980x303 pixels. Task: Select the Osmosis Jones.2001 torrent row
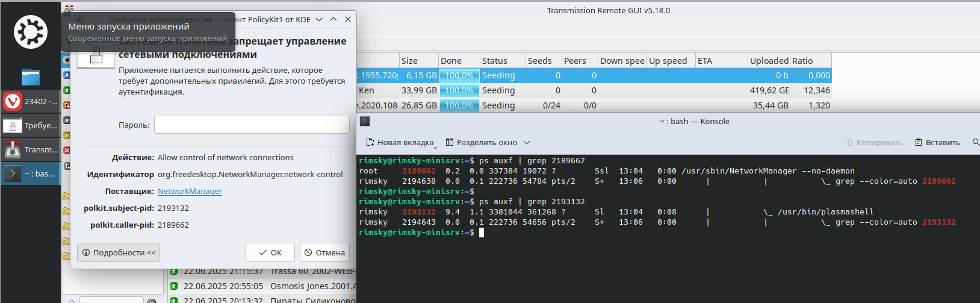[262, 286]
